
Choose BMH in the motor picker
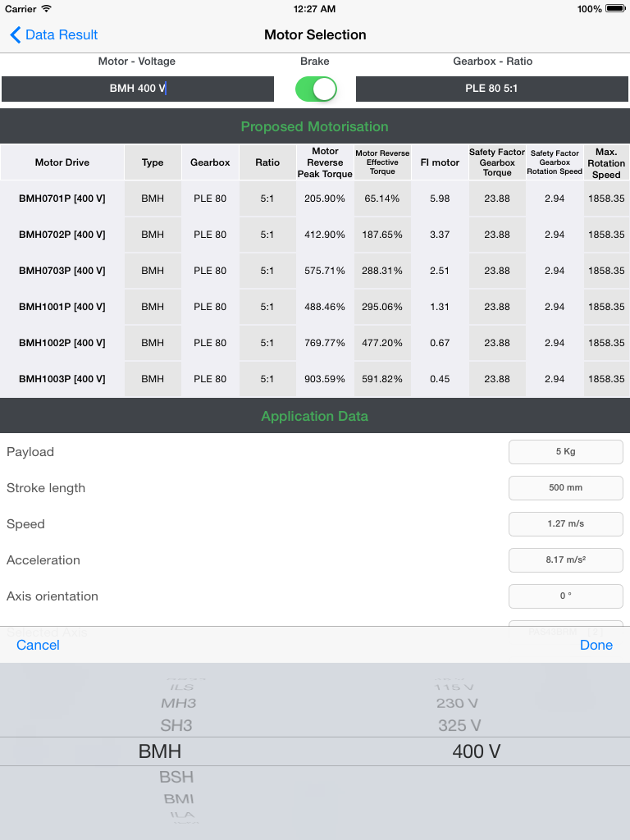[160, 751]
